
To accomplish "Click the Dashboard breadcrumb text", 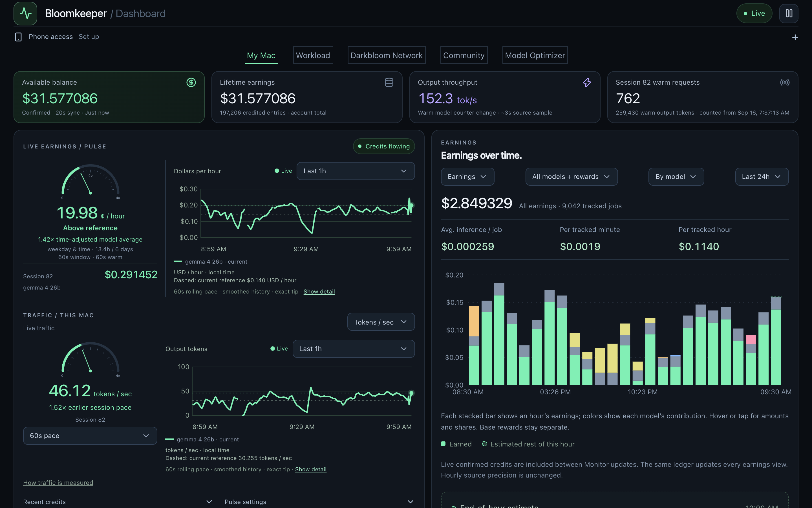I will point(141,14).
